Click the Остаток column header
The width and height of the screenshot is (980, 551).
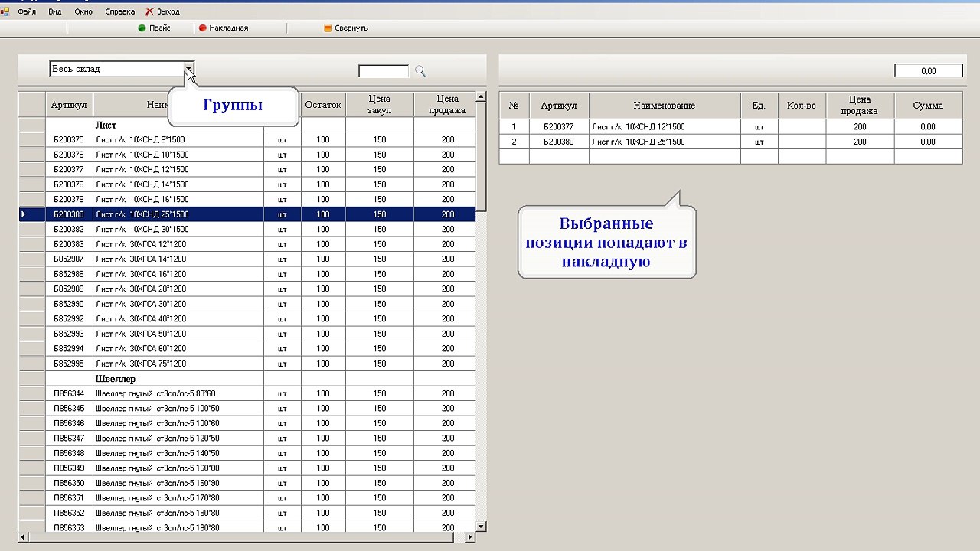323,105
